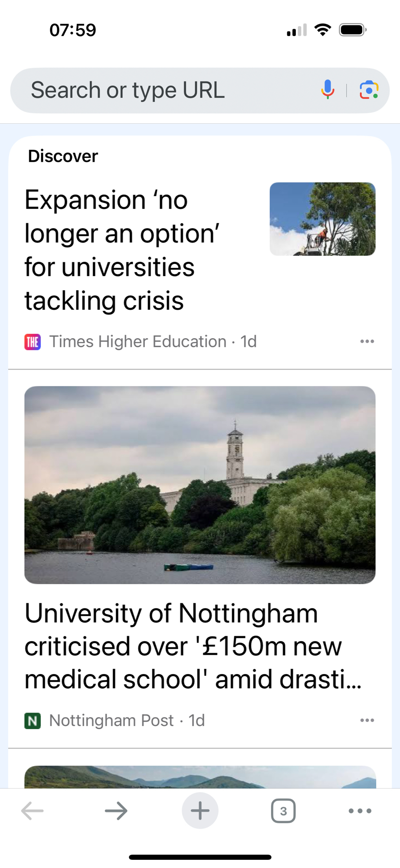Image resolution: width=400 pixels, height=868 pixels.
Task: Open options for Times Higher Education article
Action: (367, 342)
